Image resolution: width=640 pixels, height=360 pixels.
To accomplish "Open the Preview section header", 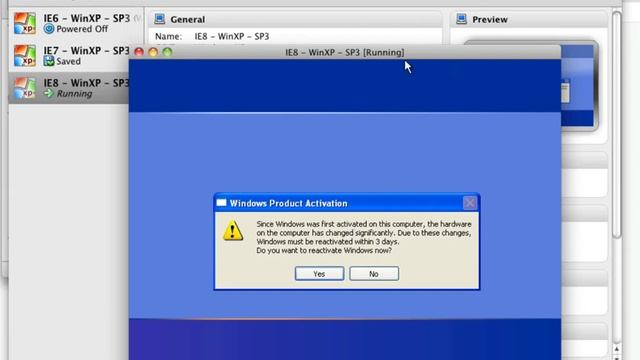I will (x=529, y=19).
